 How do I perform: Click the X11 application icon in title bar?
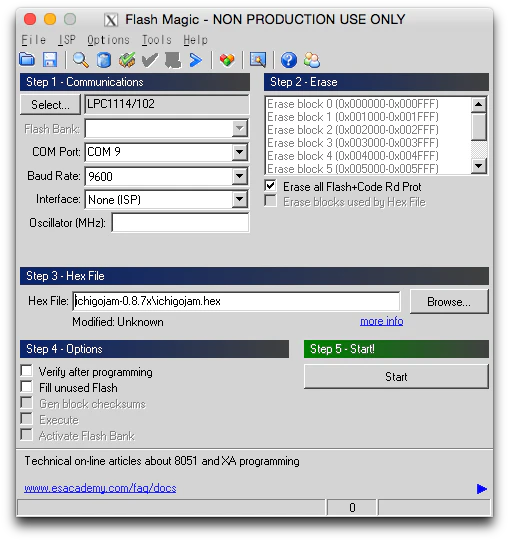click(x=111, y=20)
